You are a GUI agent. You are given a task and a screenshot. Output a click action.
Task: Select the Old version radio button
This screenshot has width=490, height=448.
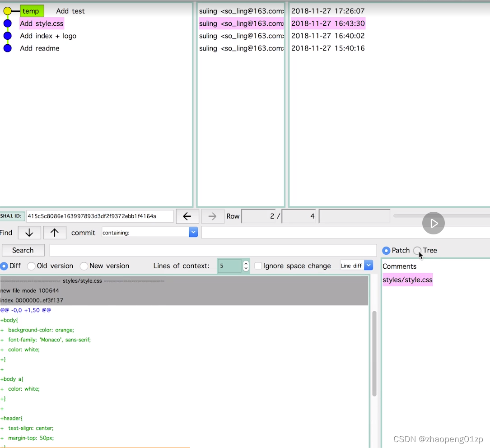[x=31, y=266]
